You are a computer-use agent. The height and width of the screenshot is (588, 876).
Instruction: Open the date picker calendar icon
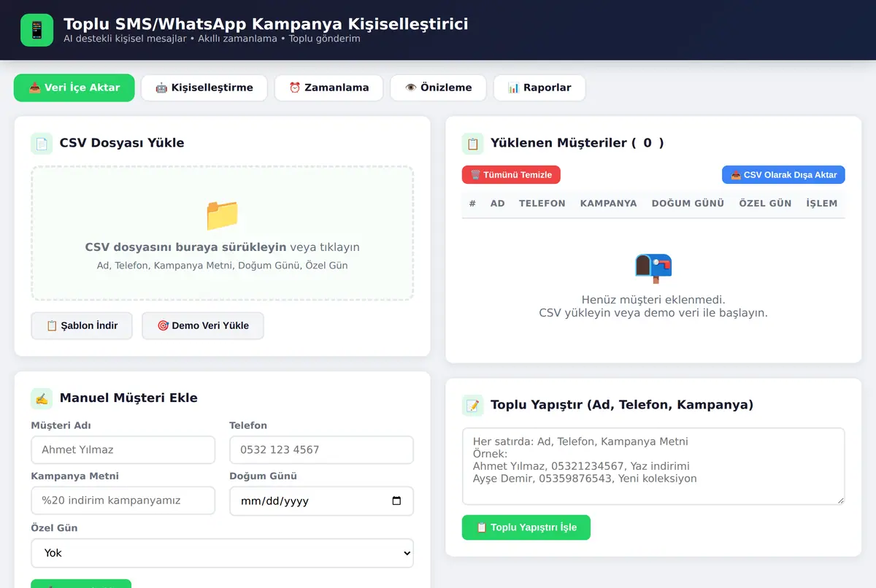[396, 501]
